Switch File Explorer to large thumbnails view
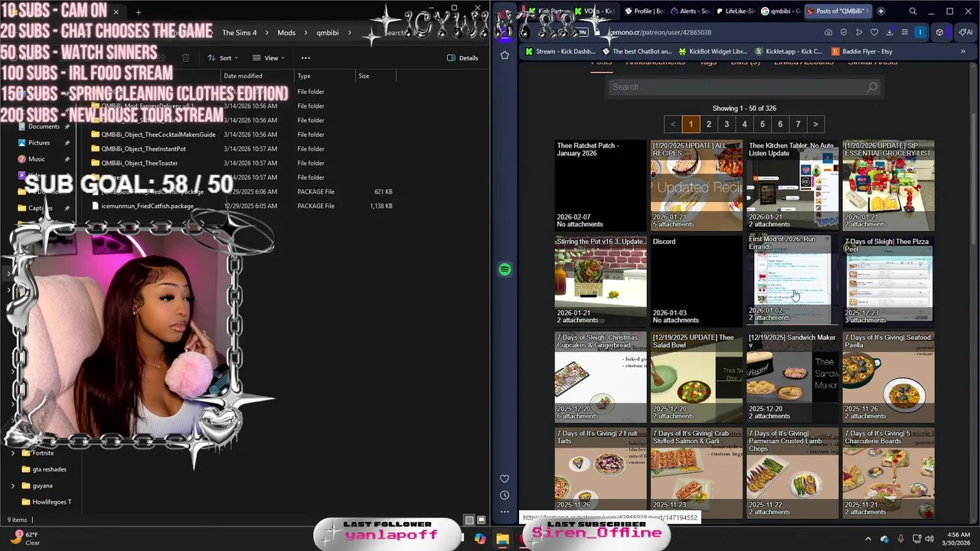The width and height of the screenshot is (980, 551). 482,520
